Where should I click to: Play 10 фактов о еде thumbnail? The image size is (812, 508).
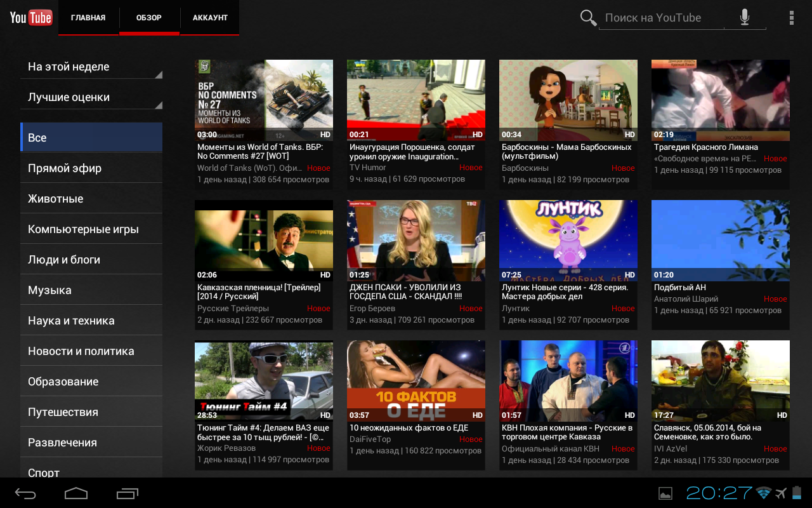point(416,381)
